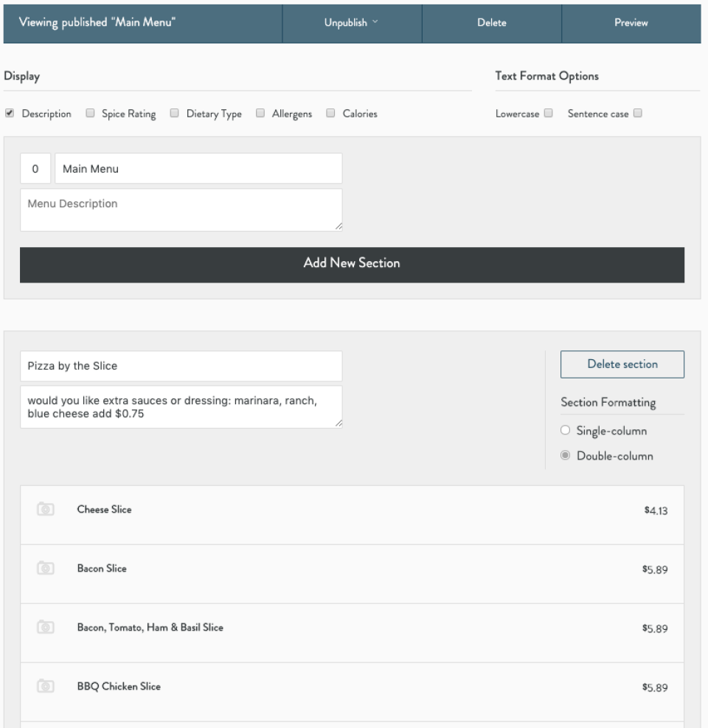Open the Unpublish dropdown menu

[x=350, y=23]
